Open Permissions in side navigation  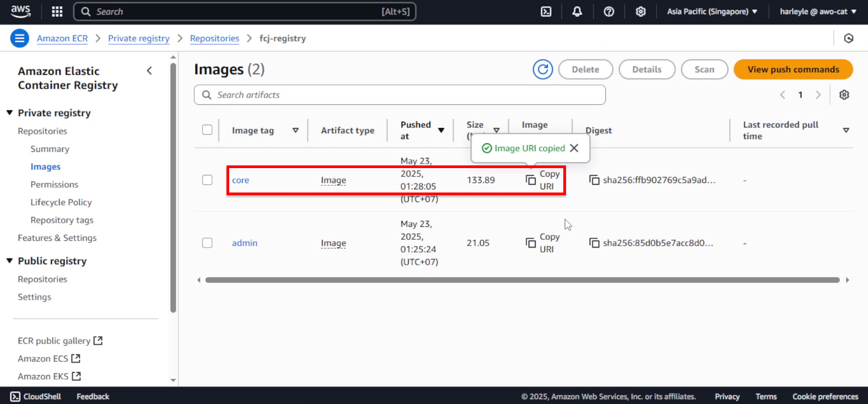point(54,184)
